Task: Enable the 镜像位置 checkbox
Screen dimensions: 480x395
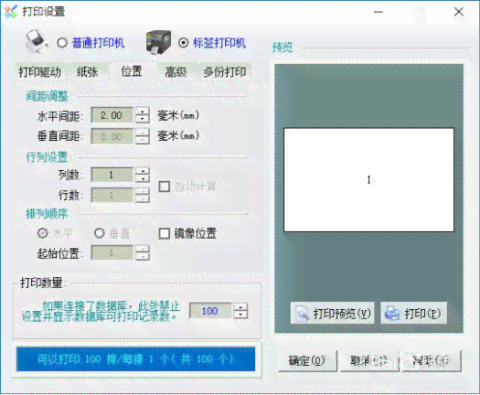Action: 164,234
